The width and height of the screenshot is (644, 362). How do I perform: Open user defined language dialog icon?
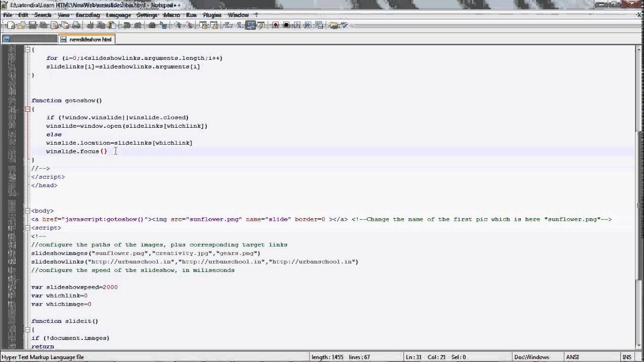260,25
